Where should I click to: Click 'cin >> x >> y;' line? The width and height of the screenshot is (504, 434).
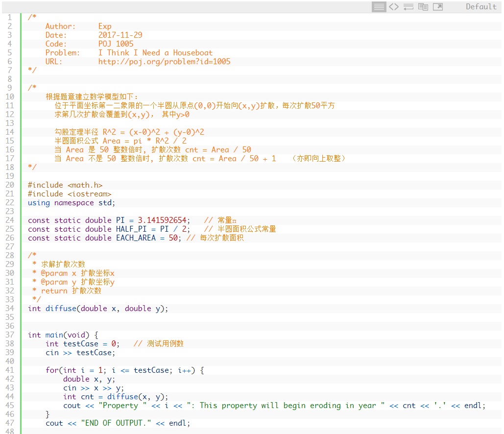pos(94,388)
